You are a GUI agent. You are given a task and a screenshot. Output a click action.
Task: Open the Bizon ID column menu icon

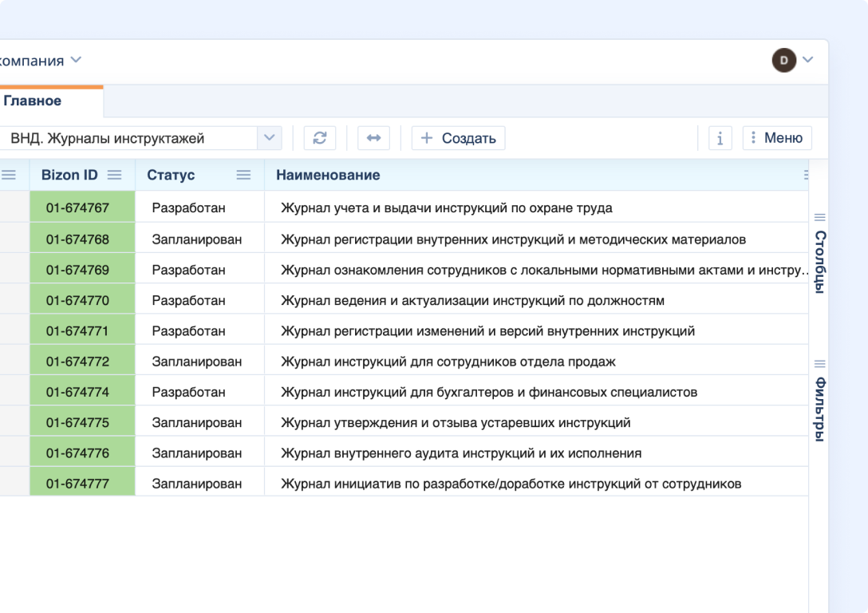pyautogui.click(x=115, y=174)
